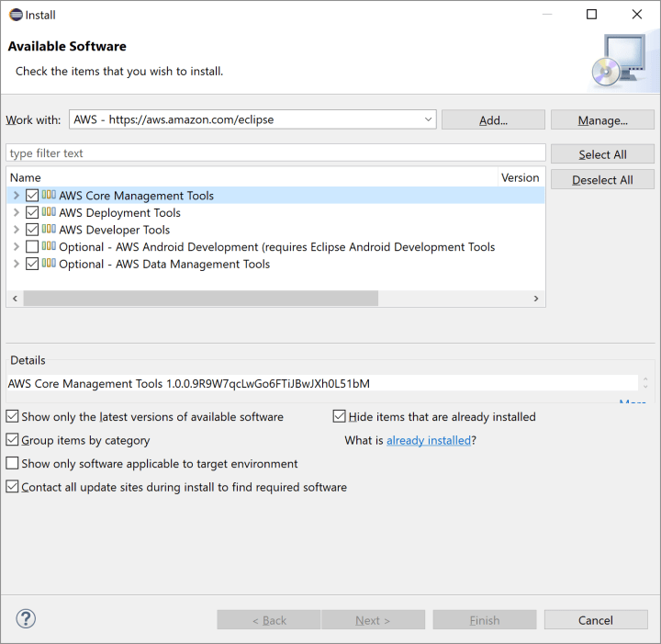Click the Version column header
This screenshot has width=661, height=644.
[x=520, y=177]
